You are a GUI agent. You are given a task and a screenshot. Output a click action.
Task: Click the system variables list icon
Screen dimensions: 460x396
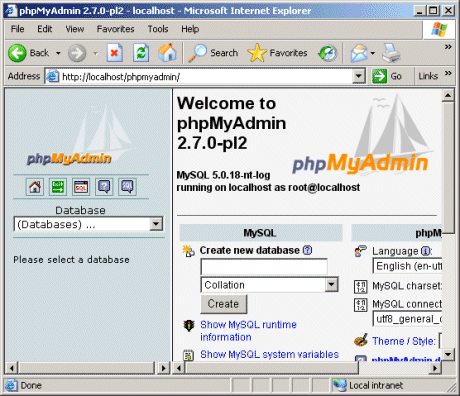(189, 355)
